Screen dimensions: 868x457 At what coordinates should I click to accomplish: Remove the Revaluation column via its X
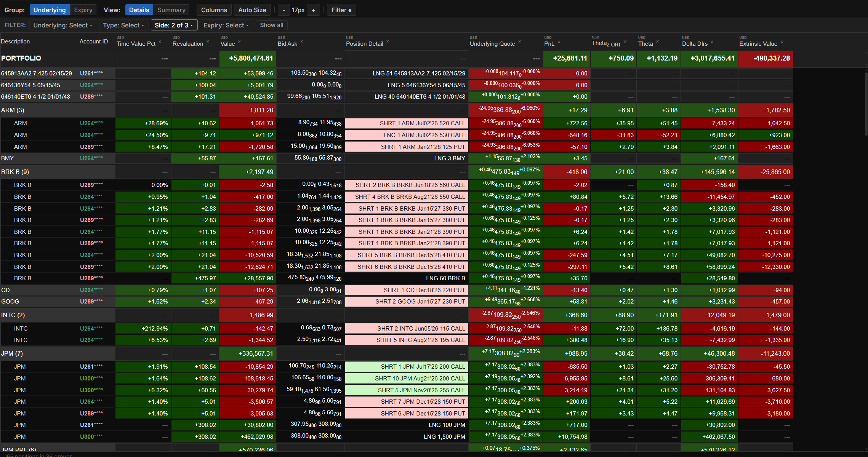coord(208,42)
